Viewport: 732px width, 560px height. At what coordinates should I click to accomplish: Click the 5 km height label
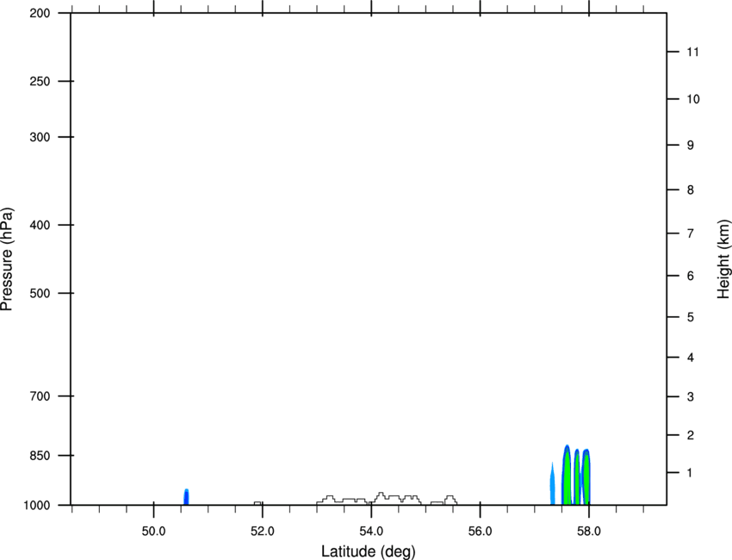691,317
